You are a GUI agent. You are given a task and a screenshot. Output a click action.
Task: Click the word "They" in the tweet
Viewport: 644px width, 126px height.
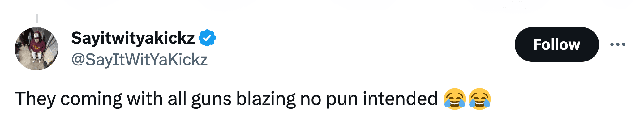point(35,99)
